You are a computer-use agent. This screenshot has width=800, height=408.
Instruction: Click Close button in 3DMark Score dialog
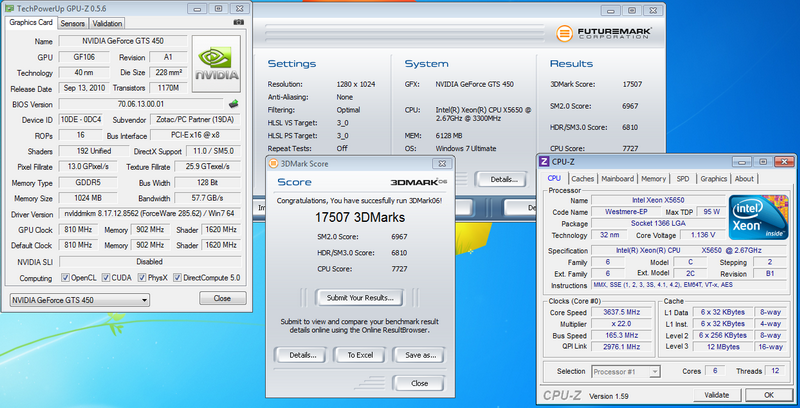(x=419, y=383)
